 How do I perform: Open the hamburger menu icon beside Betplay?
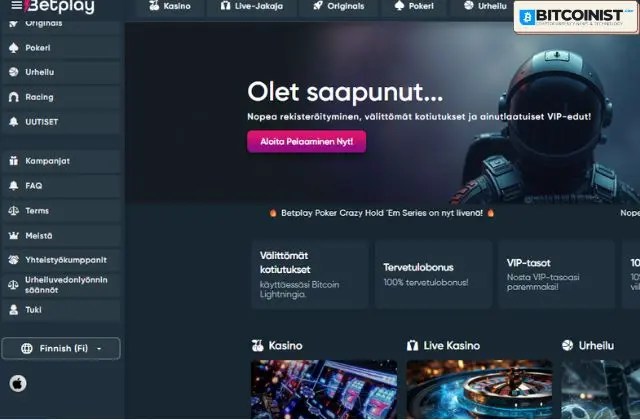[x=16, y=5]
